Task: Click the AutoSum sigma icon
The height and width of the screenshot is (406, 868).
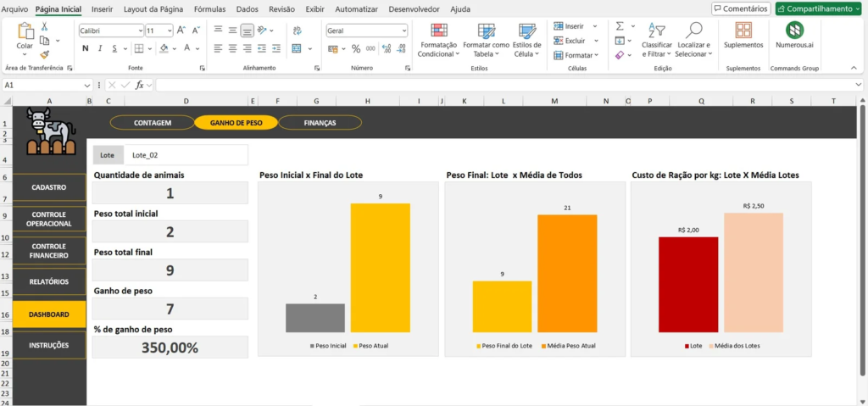Action: [620, 26]
